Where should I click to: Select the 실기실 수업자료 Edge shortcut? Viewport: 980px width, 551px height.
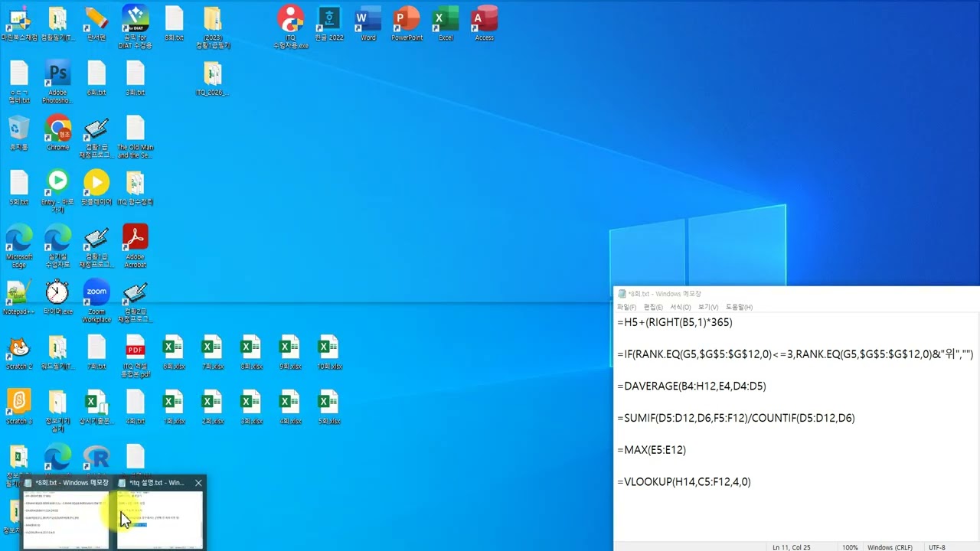coord(57,245)
